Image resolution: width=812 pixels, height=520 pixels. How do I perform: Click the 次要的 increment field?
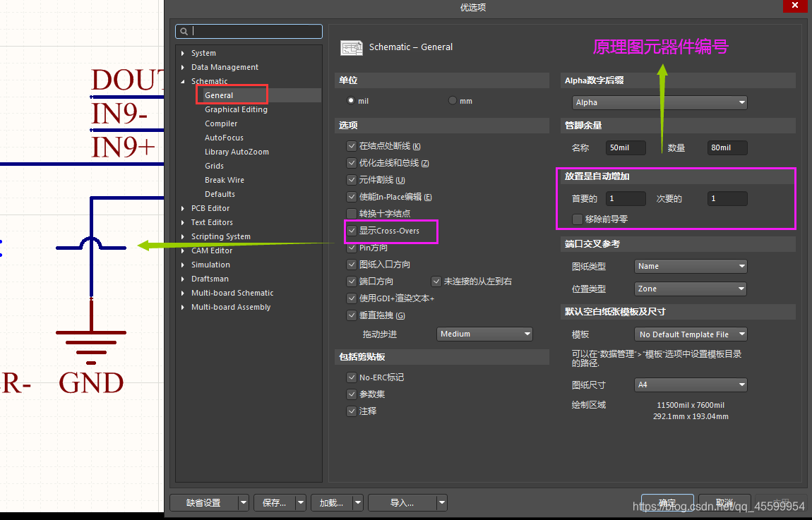[x=727, y=199]
